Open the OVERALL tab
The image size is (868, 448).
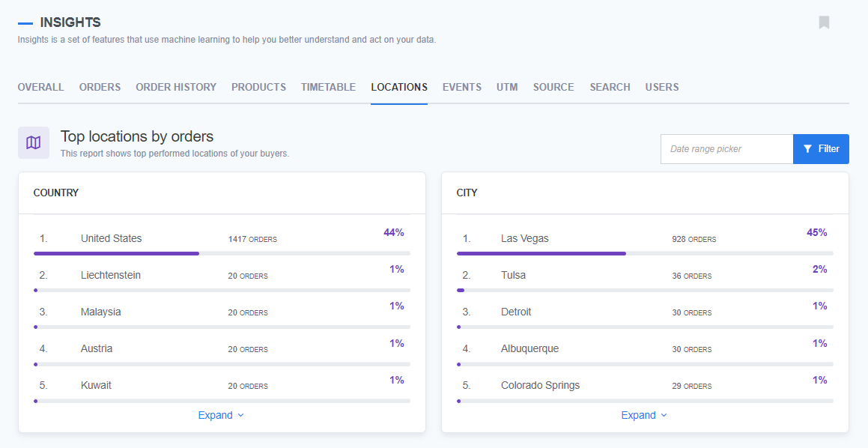tap(41, 87)
